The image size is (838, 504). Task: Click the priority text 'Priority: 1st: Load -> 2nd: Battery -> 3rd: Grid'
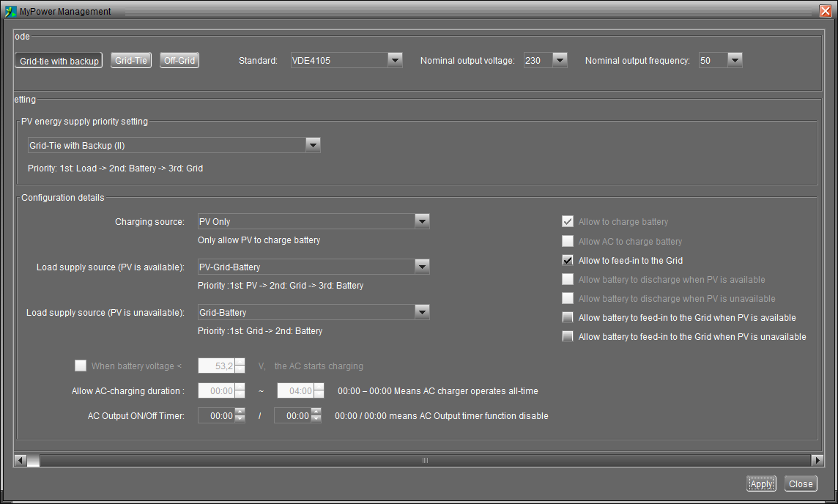tap(116, 168)
